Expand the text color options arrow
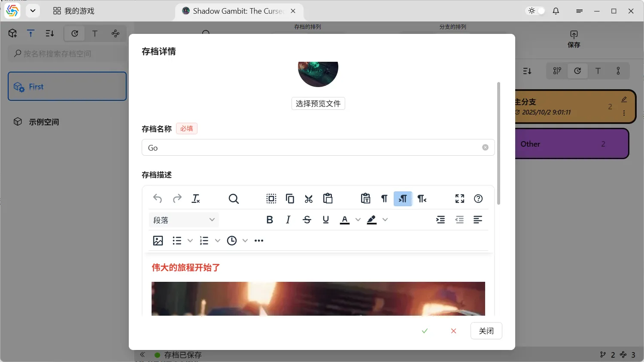644x362 pixels. tap(358, 220)
